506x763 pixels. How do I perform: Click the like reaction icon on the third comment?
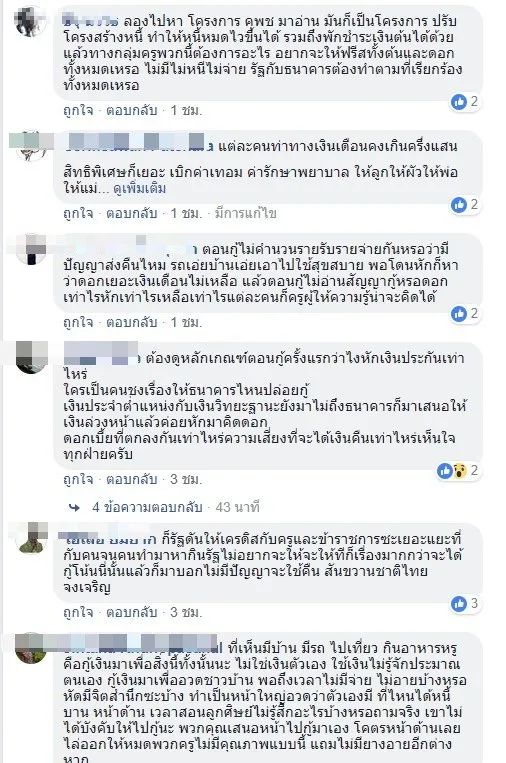point(458,314)
